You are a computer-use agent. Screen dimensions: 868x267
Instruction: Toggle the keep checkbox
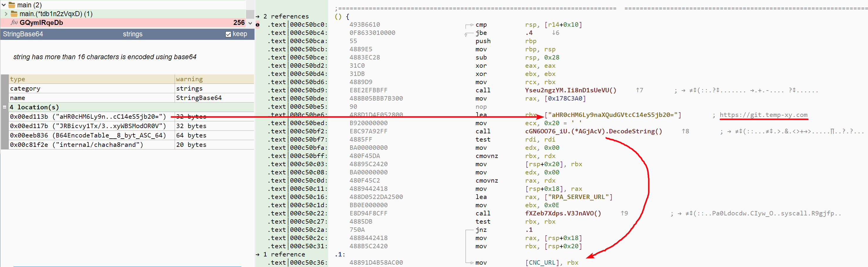click(x=228, y=34)
